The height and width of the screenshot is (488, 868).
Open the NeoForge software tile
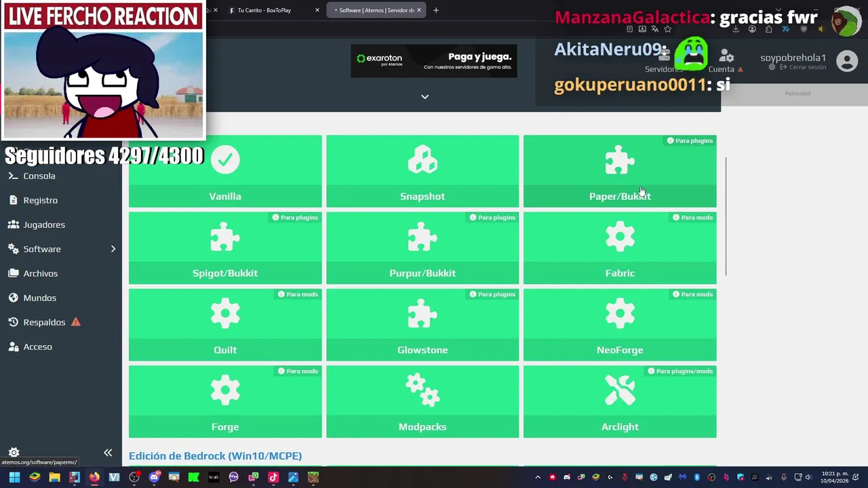620,325
